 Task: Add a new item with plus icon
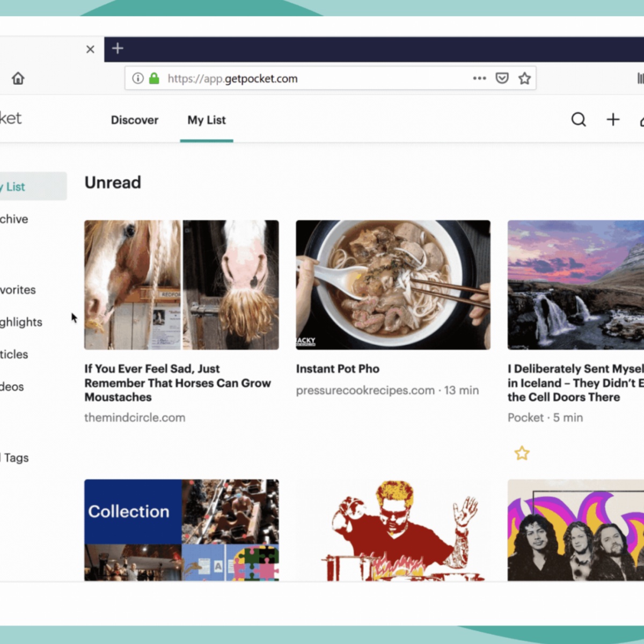613,119
